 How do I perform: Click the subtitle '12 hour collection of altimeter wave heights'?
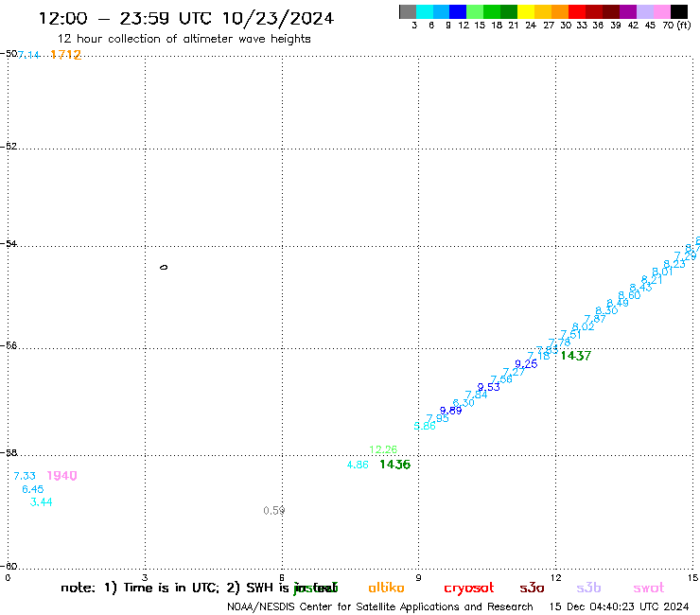pos(184,39)
